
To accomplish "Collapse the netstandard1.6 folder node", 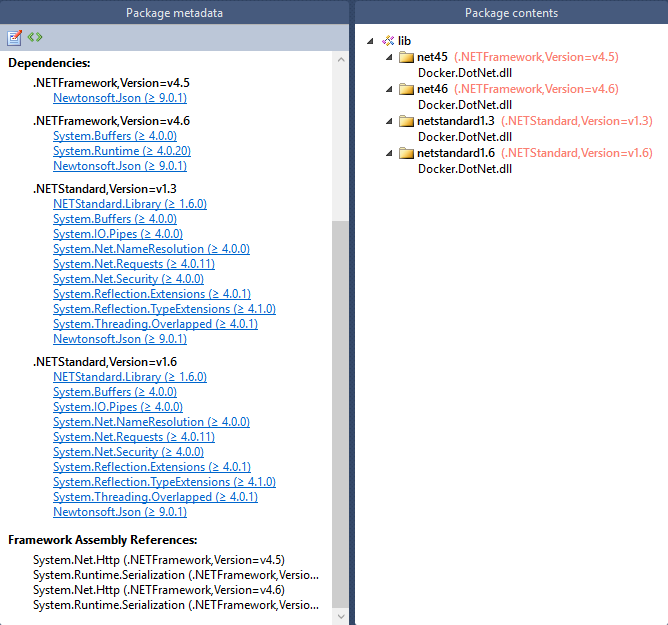I will [389, 153].
